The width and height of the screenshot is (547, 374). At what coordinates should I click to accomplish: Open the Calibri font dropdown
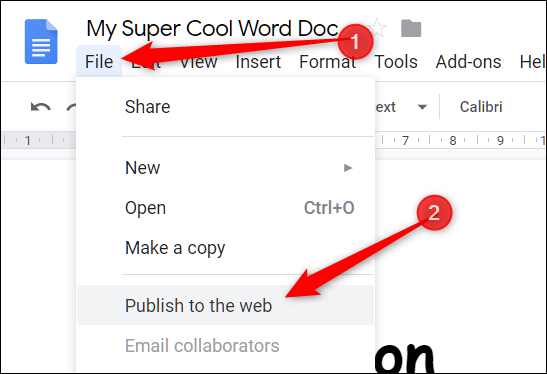[481, 107]
